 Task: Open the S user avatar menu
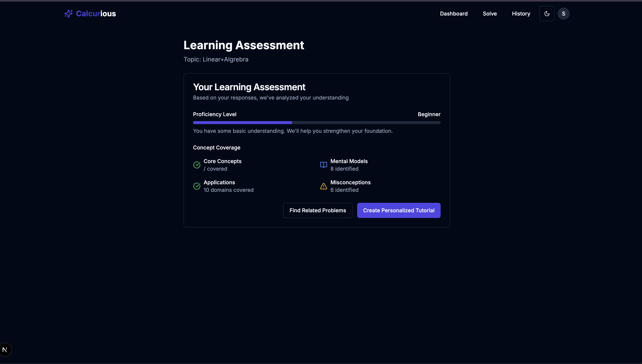563,13
